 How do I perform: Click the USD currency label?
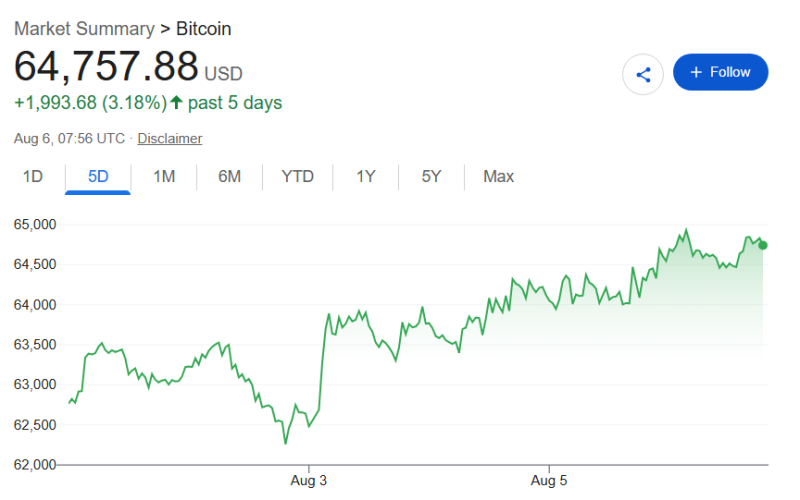click(x=223, y=74)
